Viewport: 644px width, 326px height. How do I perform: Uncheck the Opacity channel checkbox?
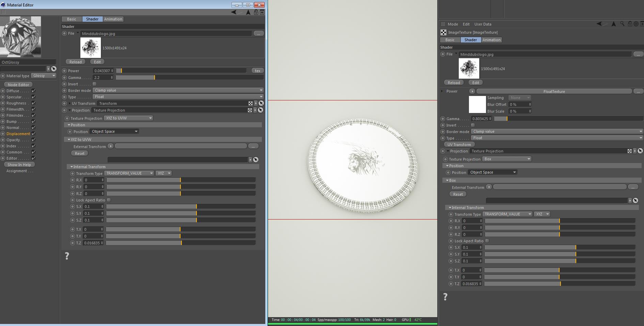tap(33, 140)
